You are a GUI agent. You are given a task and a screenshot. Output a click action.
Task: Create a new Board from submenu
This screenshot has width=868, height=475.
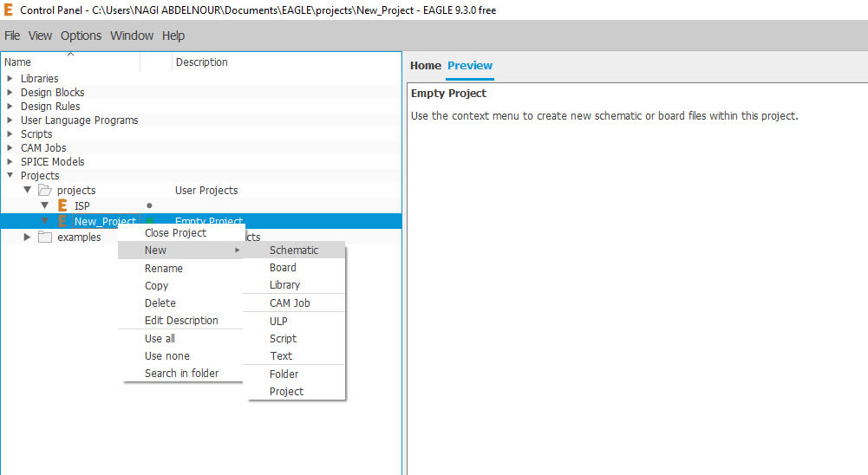[294, 267]
